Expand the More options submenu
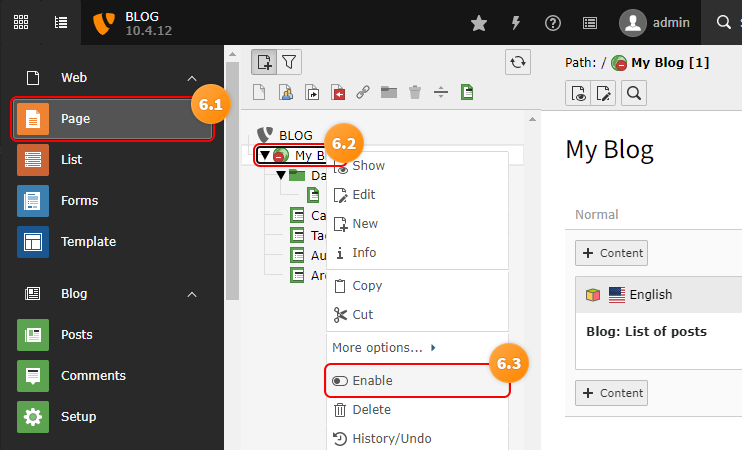 [x=385, y=348]
